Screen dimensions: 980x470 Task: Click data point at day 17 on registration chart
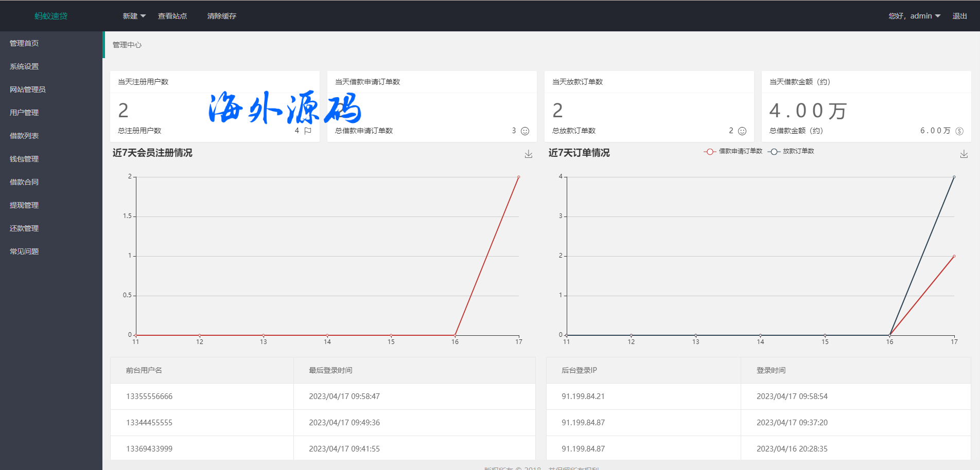coord(518,177)
